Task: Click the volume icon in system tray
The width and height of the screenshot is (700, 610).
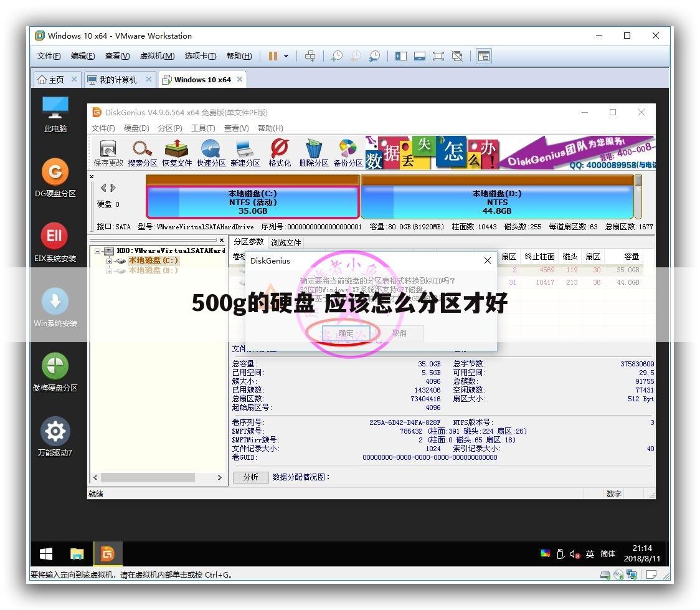Action: coord(575,554)
